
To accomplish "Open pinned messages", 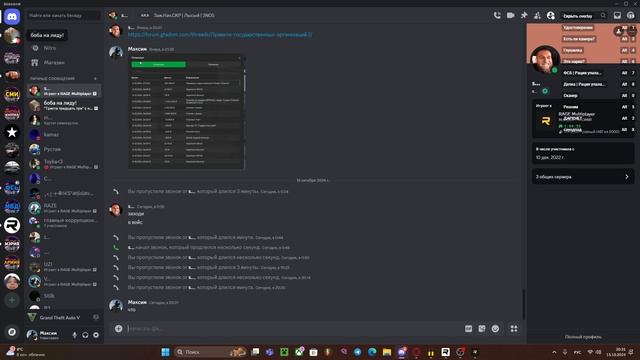I will 524,16.
